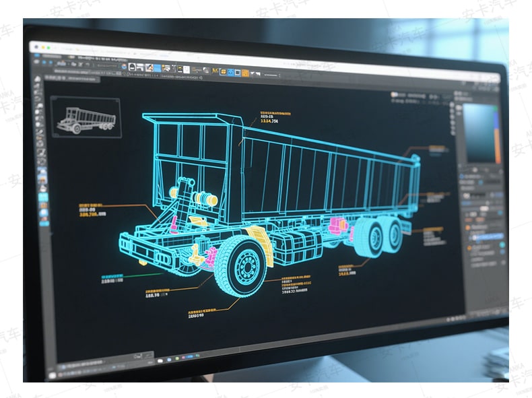The width and height of the screenshot is (532, 398).
Task: Click the cyan wireframe front wheel
Action: pos(241,267)
